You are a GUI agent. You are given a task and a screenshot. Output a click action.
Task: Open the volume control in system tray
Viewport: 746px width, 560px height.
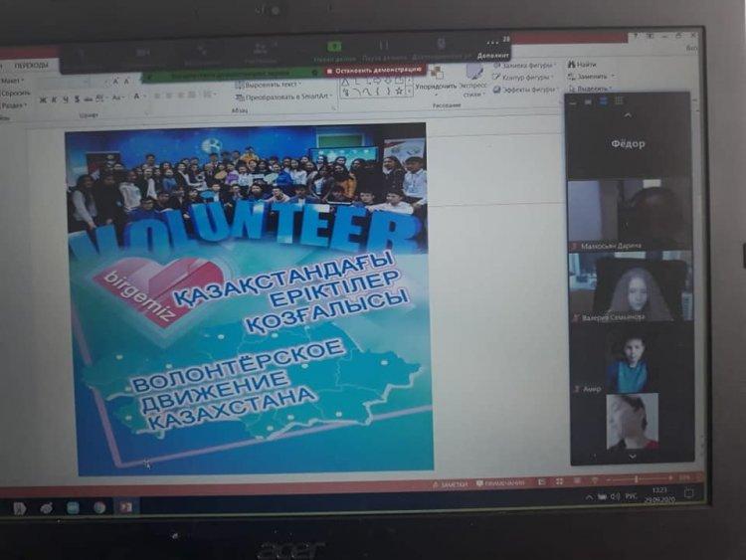(x=615, y=496)
